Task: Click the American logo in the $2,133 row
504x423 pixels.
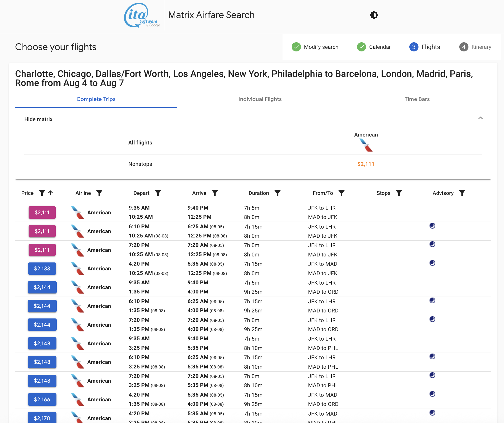Action: [x=78, y=268]
